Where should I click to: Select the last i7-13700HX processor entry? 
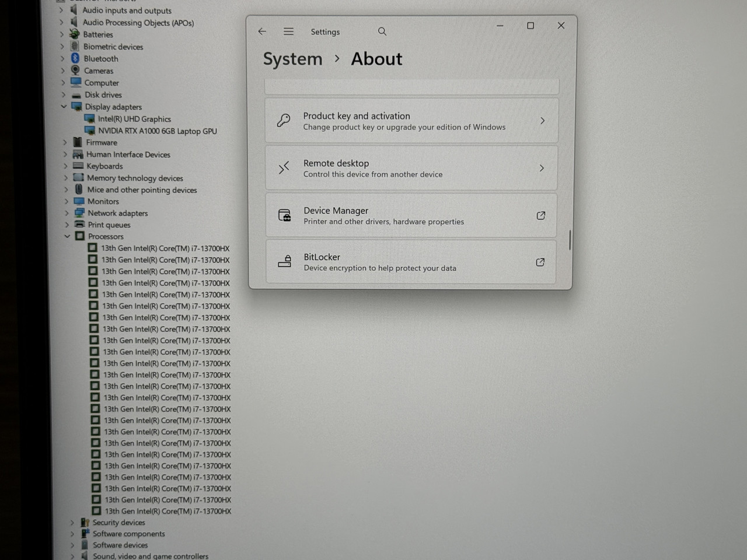click(x=168, y=511)
